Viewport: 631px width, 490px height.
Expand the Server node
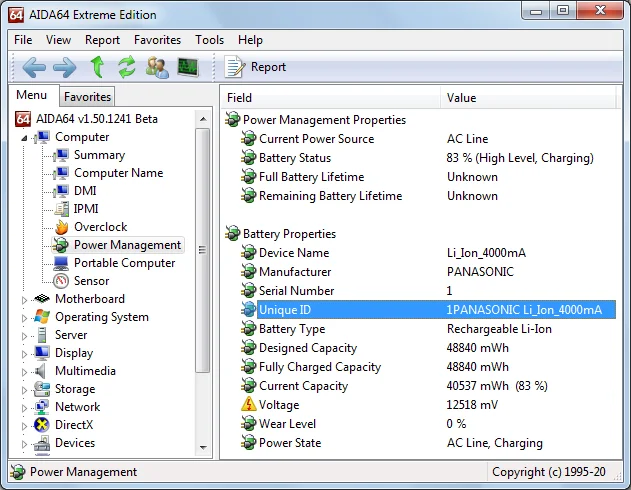[24, 336]
